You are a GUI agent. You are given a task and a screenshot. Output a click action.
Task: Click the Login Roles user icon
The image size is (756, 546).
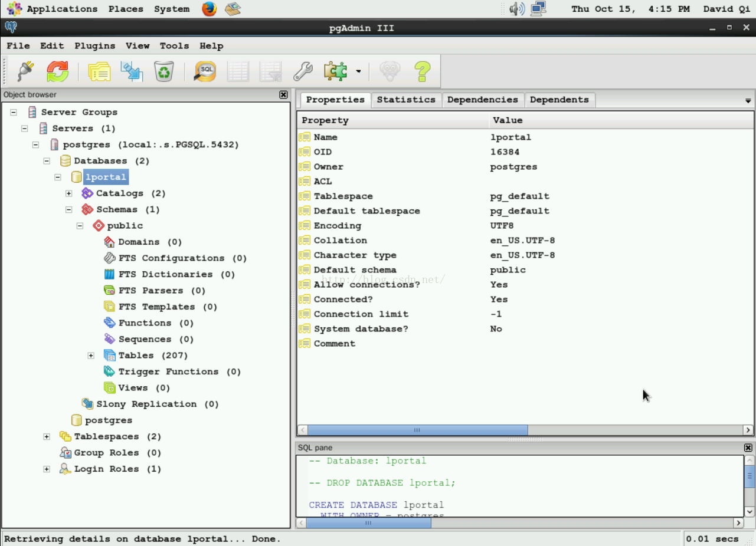66,469
